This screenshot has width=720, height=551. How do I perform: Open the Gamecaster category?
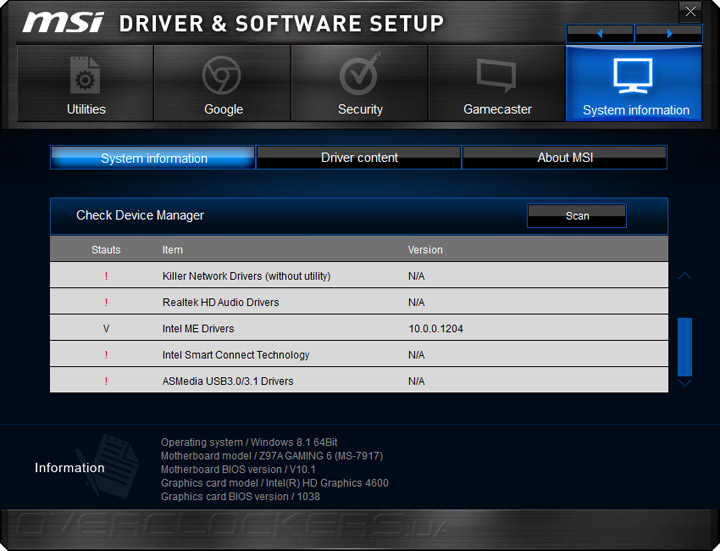(x=497, y=83)
